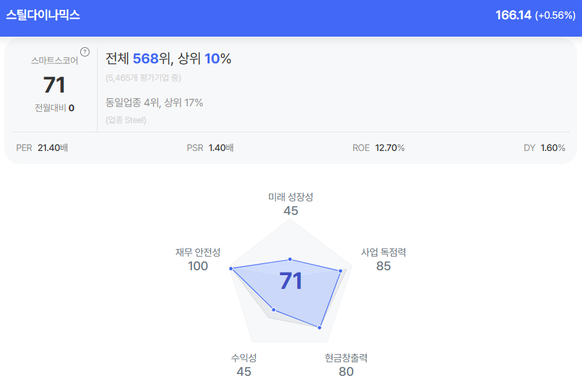Viewport: 582px width, 392px height.
Task: Click the 166.14 stock price
Action: pyautogui.click(x=513, y=15)
